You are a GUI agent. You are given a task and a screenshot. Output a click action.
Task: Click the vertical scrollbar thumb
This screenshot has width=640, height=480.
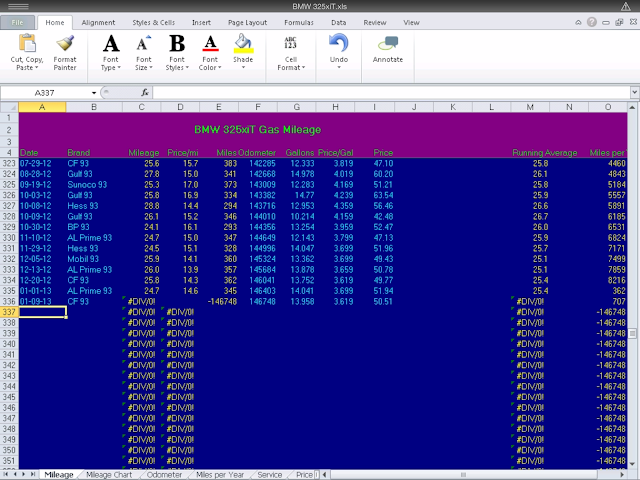633,333
